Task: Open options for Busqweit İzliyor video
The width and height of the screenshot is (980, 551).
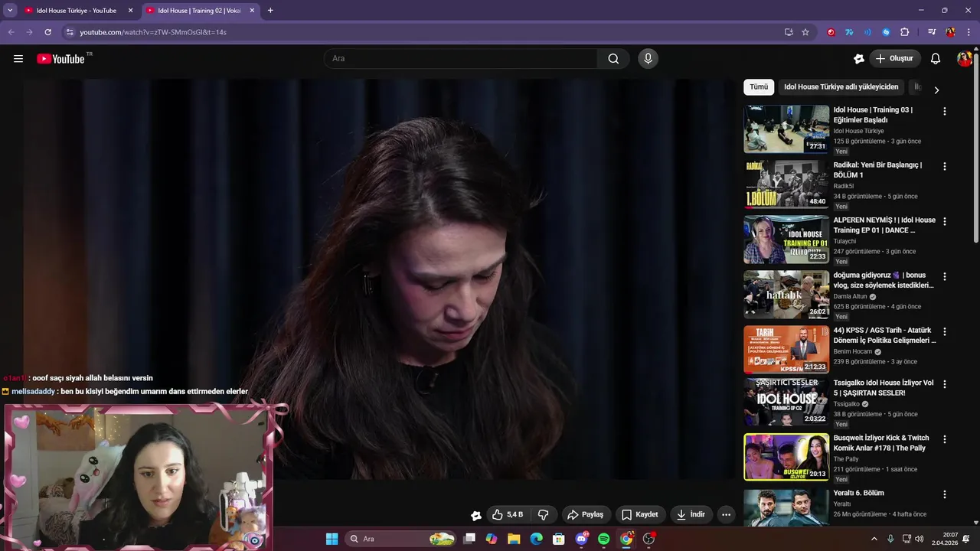Action: 944,439
